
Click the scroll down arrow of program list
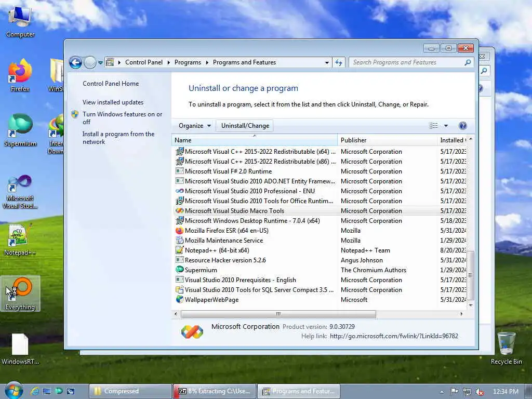(470, 304)
